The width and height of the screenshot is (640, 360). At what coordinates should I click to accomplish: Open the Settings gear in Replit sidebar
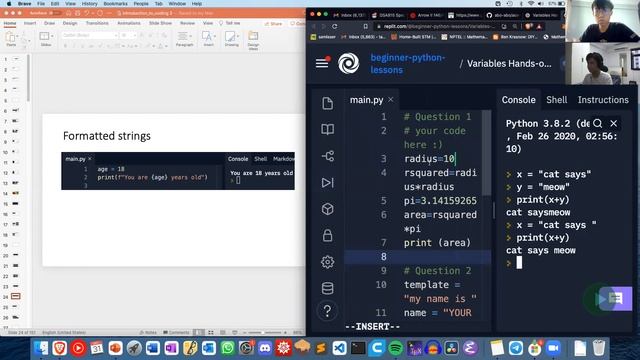(x=327, y=262)
